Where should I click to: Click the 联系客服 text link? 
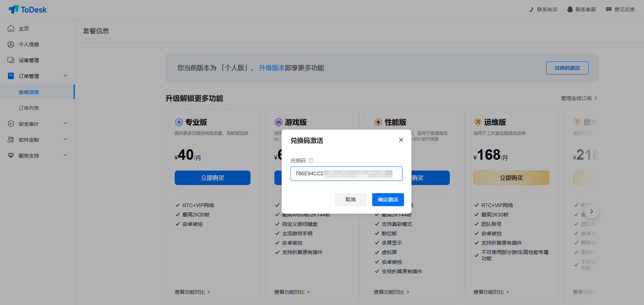pyautogui.click(x=586, y=9)
